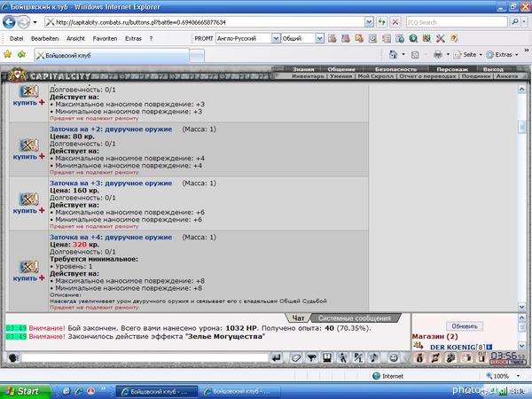Click the Выход game menu item
Image resolution: width=532 pixels, height=399 pixels.
(x=493, y=69)
